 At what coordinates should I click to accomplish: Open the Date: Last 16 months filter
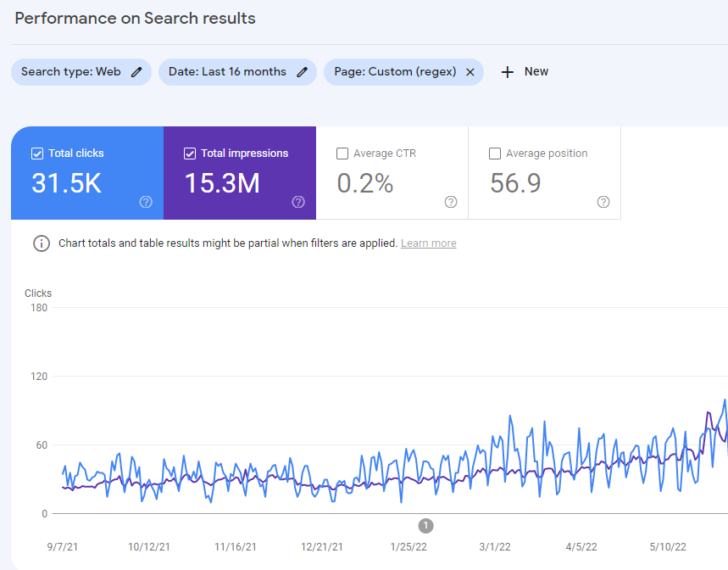point(227,72)
